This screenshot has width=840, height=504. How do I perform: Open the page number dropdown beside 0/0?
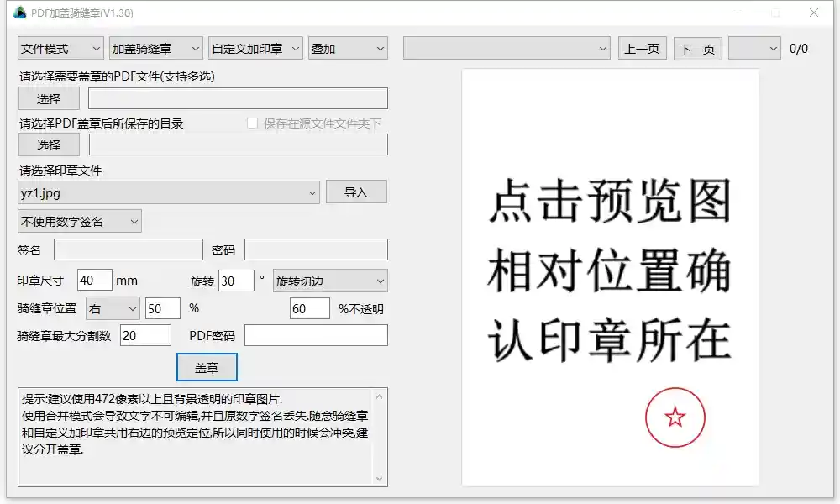coord(754,49)
